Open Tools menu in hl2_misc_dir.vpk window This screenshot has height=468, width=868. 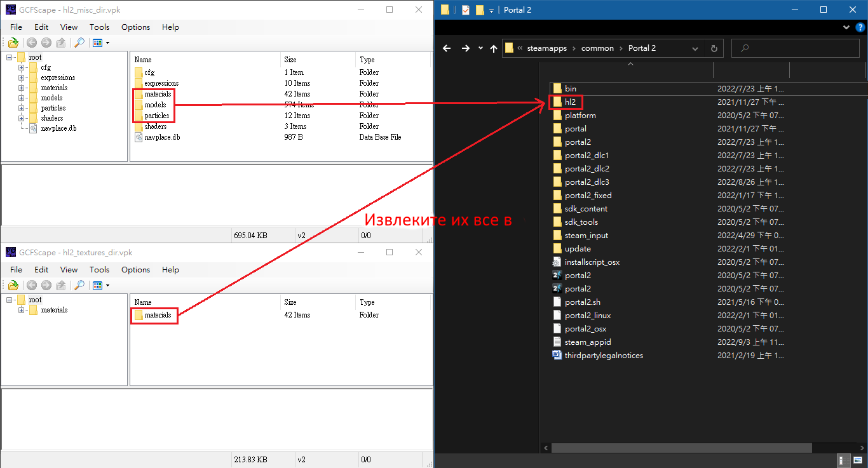coord(99,27)
